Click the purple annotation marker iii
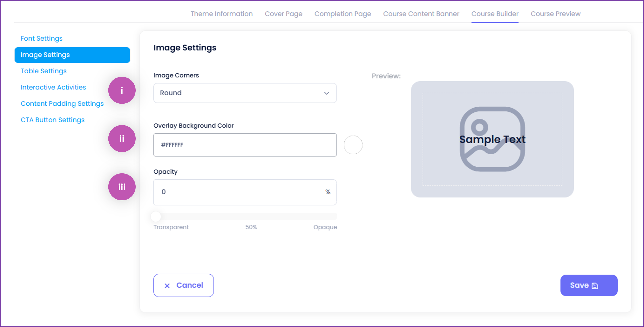The image size is (644, 327). coord(122,187)
